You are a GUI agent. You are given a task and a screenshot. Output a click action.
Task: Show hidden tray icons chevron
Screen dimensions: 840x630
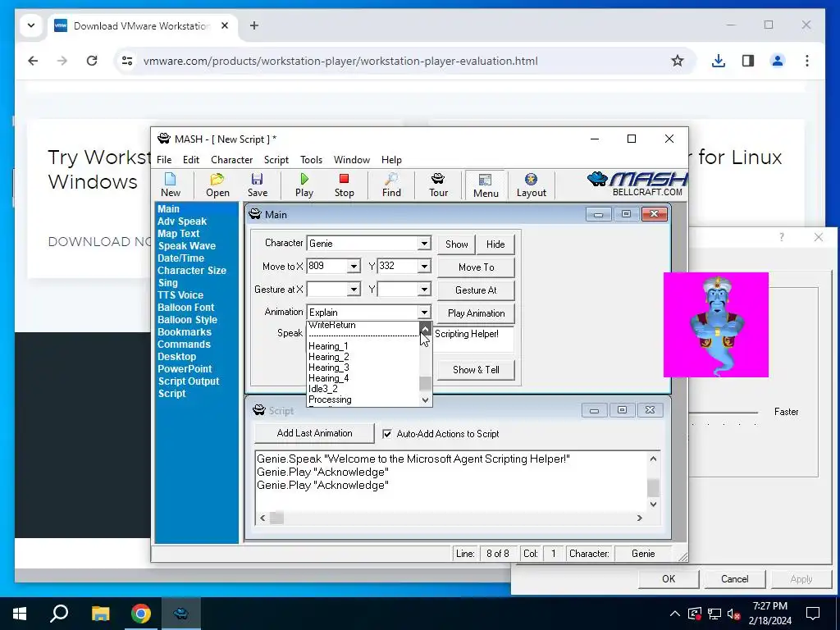pyautogui.click(x=674, y=614)
